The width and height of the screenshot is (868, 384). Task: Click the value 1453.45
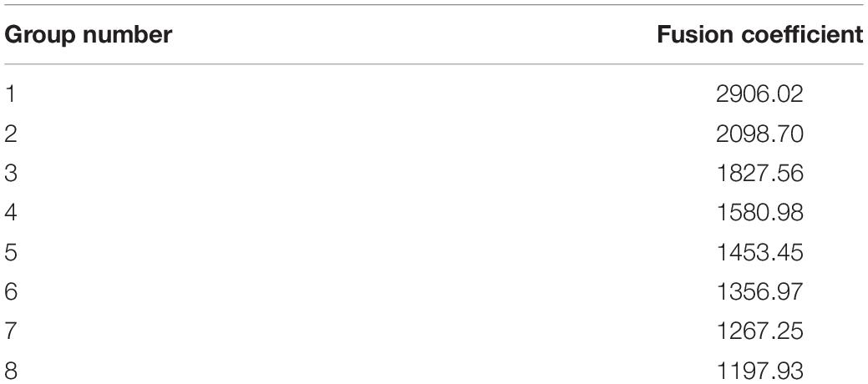coord(759,252)
